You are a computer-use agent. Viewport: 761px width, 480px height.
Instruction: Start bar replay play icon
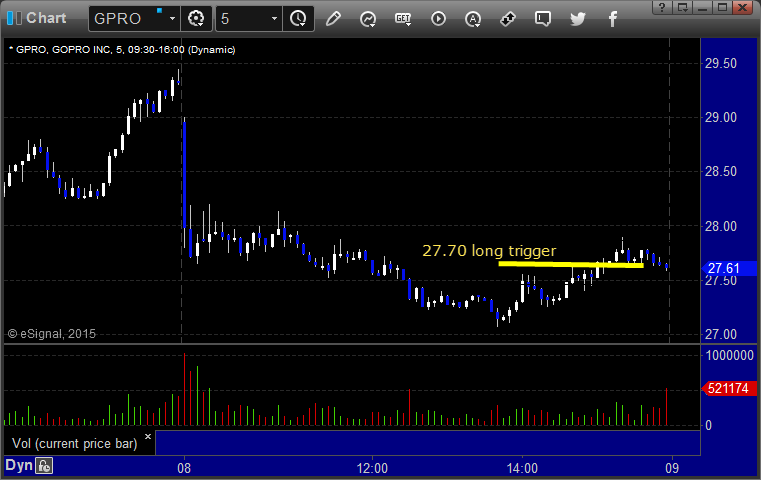pos(438,19)
